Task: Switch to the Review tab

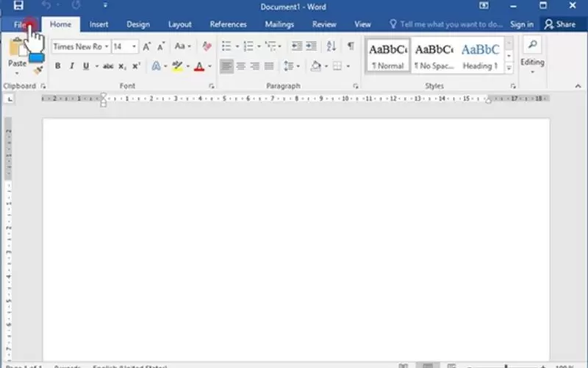Action: click(324, 25)
